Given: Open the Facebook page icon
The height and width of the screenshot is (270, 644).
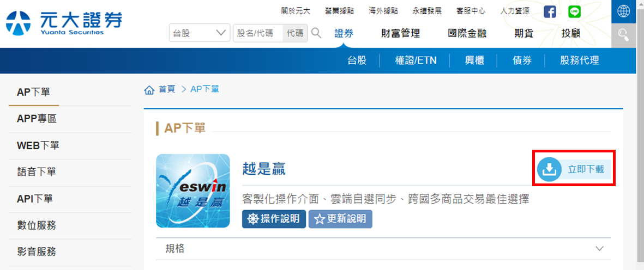Looking at the screenshot, I should (550, 11).
